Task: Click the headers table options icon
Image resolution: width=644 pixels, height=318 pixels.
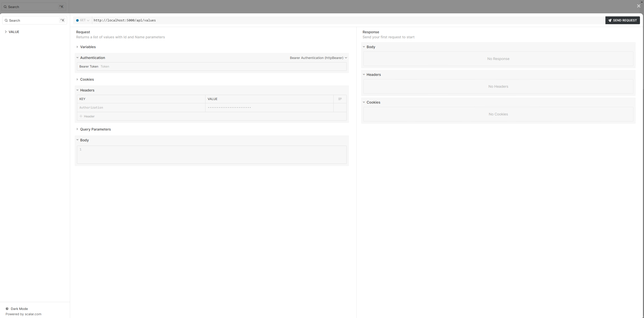Action: click(x=340, y=99)
